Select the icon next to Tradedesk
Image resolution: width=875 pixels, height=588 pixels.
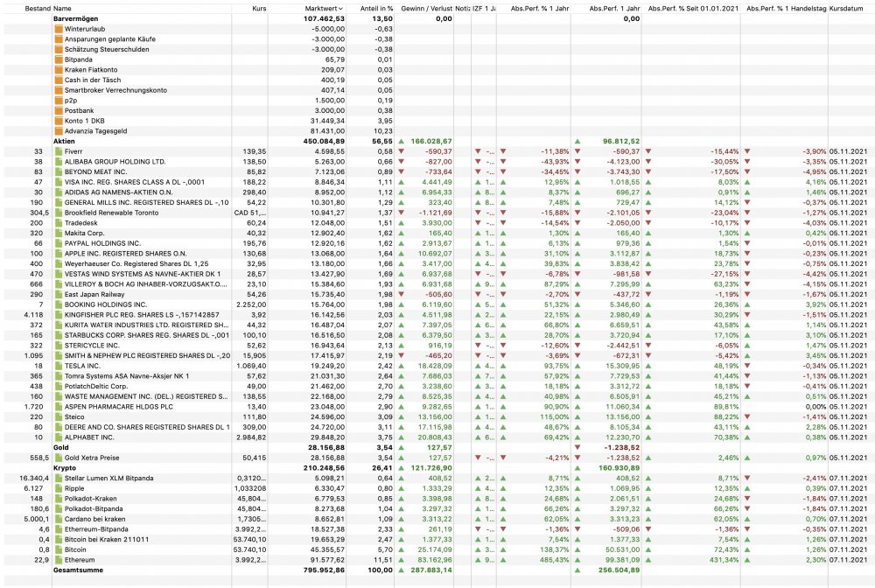[x=59, y=222]
